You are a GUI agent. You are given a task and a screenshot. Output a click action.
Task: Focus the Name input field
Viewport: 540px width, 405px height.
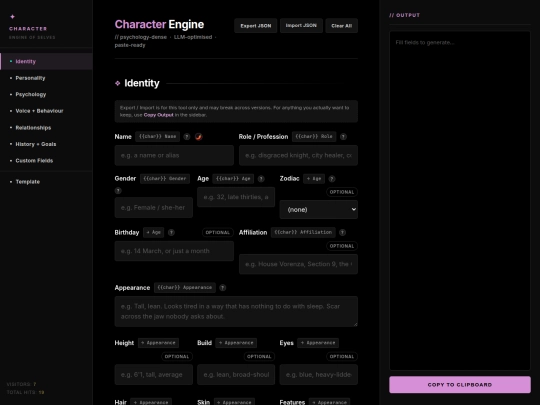(174, 155)
